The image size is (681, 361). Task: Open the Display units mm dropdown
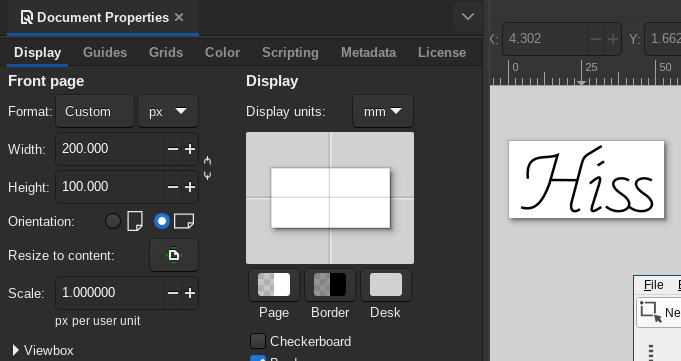pos(383,112)
